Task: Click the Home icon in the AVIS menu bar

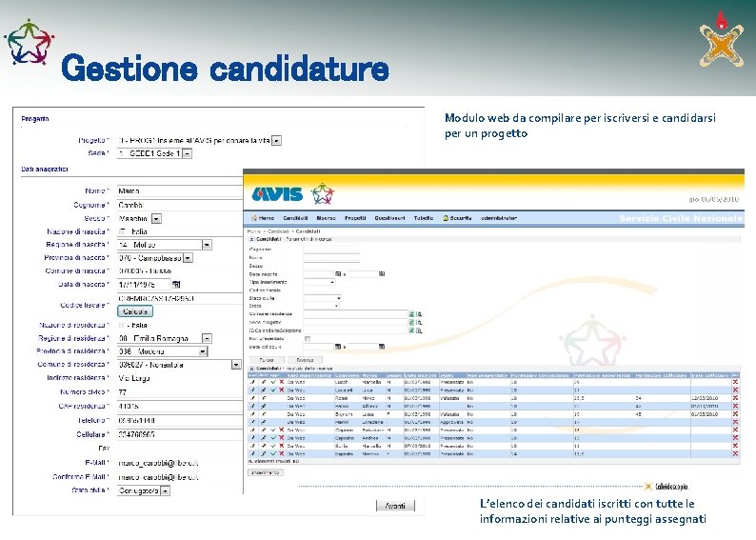Action: coord(253,218)
